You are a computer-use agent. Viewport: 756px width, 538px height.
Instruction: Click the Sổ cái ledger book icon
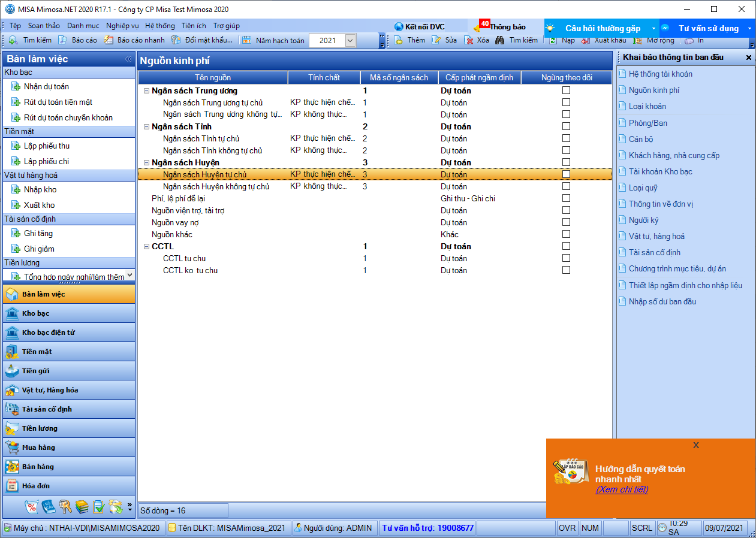pos(49,507)
